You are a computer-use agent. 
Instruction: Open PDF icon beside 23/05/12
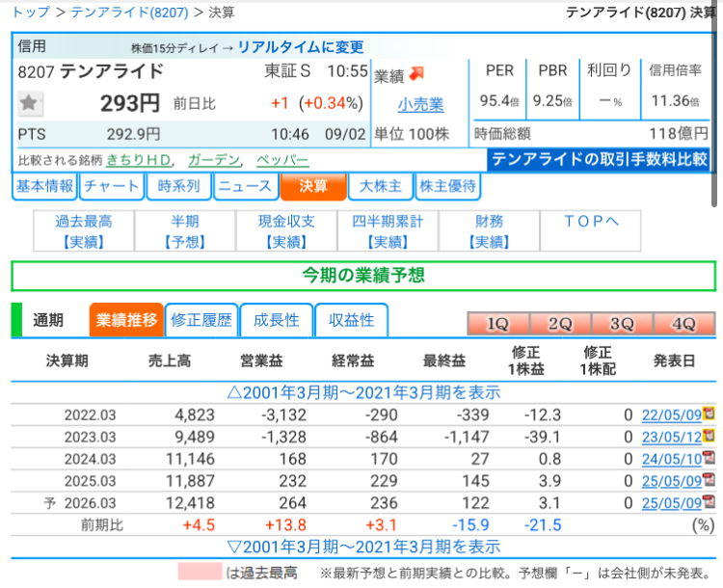pyautogui.click(x=709, y=435)
